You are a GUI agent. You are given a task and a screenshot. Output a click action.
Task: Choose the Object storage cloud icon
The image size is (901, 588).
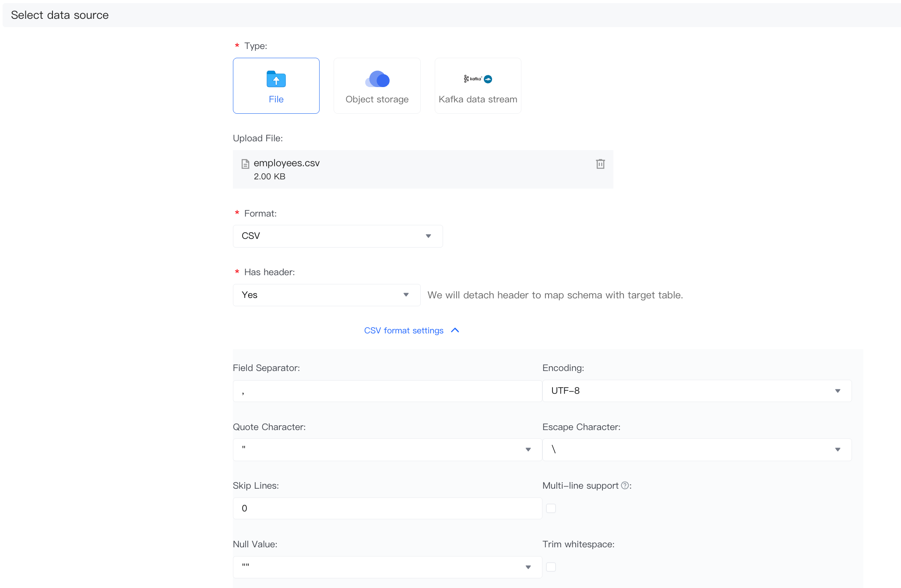(377, 79)
